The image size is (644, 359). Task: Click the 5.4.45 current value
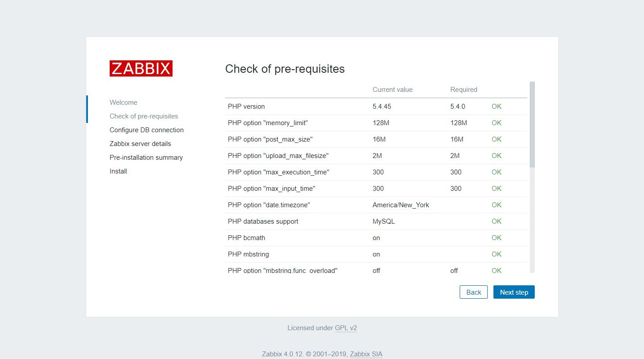click(382, 107)
